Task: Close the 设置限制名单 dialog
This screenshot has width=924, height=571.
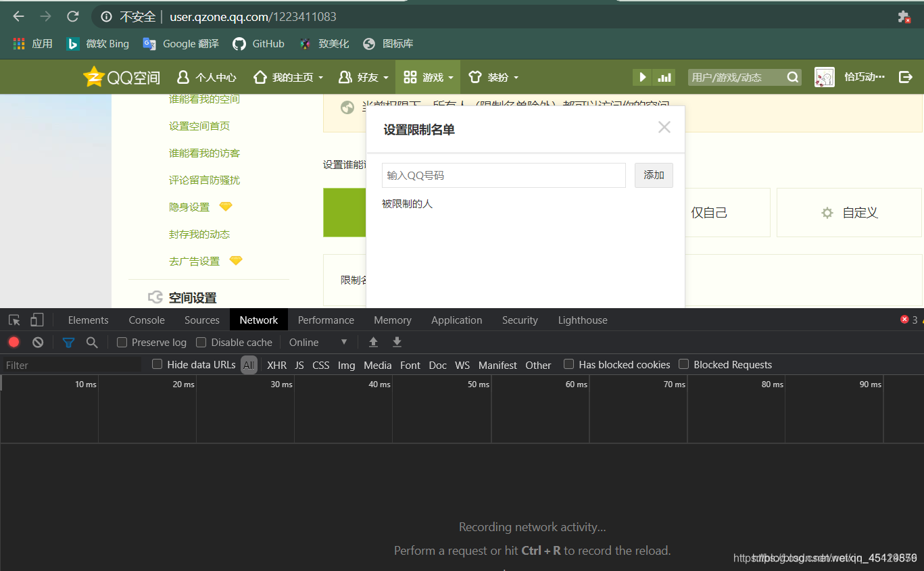Action: click(664, 127)
